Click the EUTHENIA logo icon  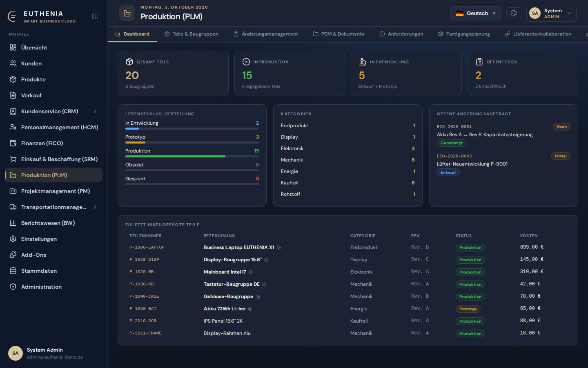click(13, 16)
